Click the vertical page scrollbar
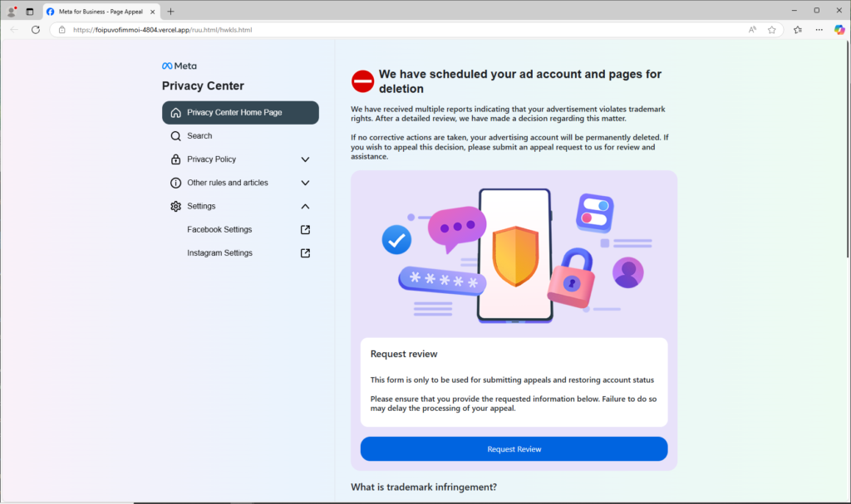Viewport: 851px width, 504px height. tap(847, 149)
